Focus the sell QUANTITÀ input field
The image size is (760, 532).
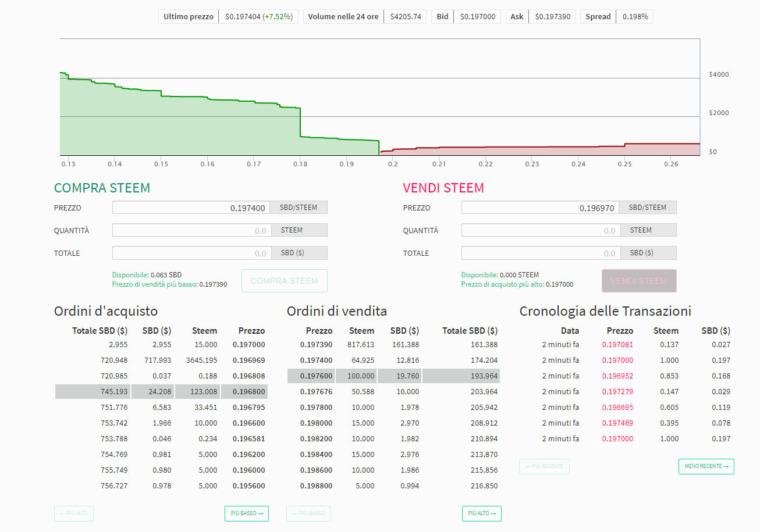[540, 230]
